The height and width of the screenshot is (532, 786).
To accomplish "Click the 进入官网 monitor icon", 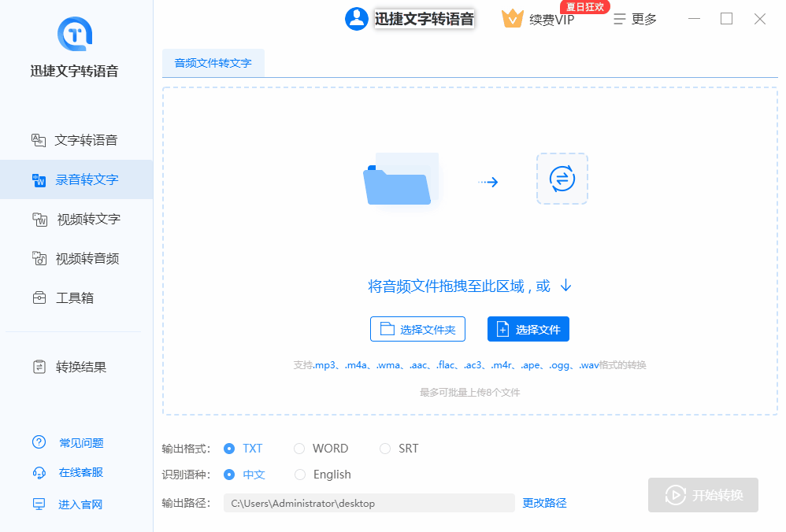I will coord(39,504).
